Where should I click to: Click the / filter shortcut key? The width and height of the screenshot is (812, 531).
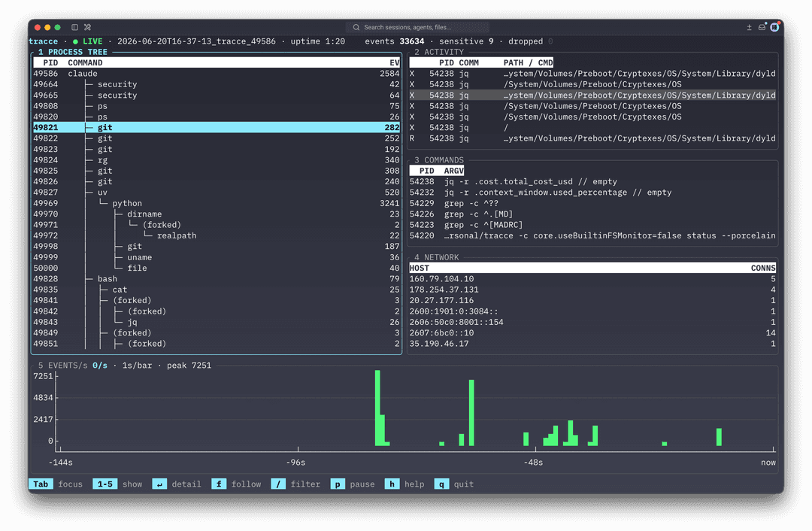[x=278, y=484]
